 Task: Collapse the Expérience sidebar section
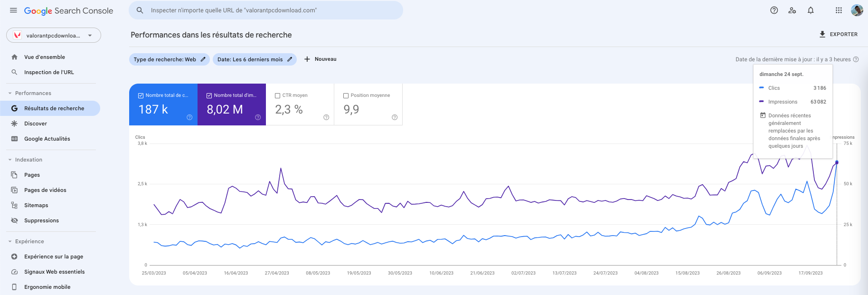tap(10, 241)
